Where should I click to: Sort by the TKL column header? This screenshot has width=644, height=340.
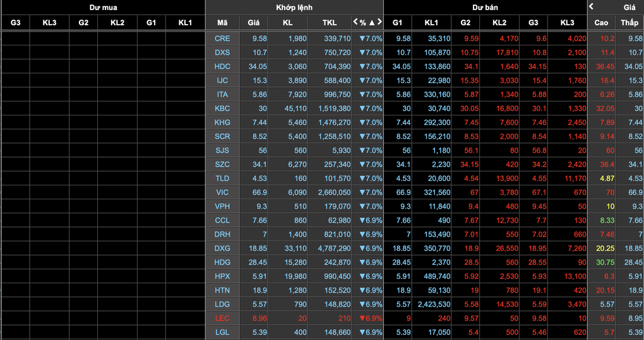[330, 23]
